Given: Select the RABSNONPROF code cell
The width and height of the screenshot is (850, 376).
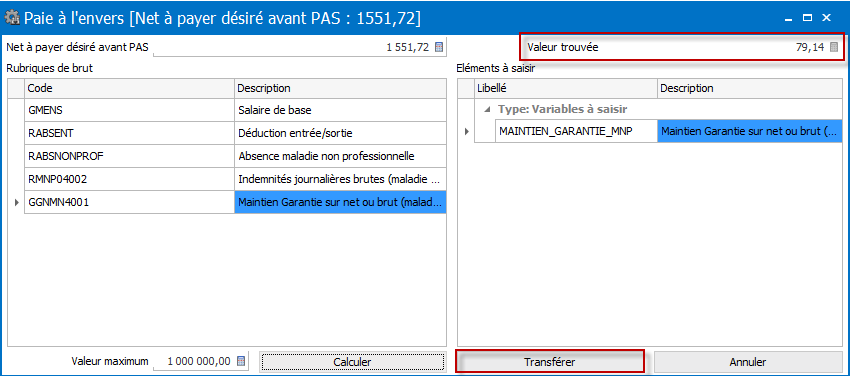Looking at the screenshot, I should 129,156.
